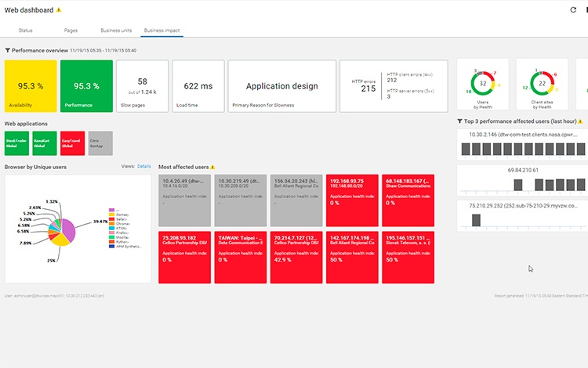588x368 pixels.
Task: Click the HTTP client errors (4xx) 212 value
Action: [392, 80]
